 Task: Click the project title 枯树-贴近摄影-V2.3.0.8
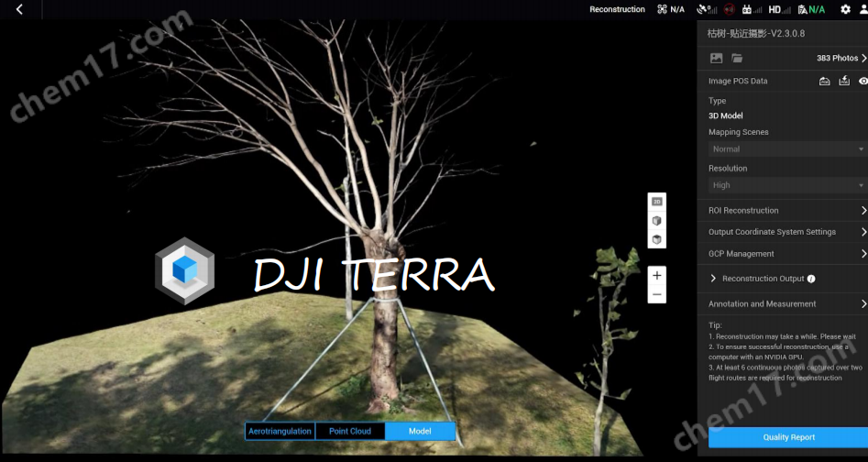click(756, 34)
